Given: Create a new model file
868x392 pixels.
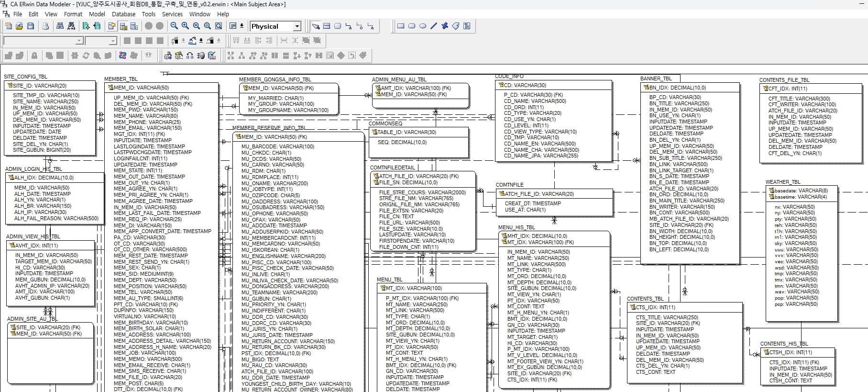Looking at the screenshot, I should coord(9,26).
